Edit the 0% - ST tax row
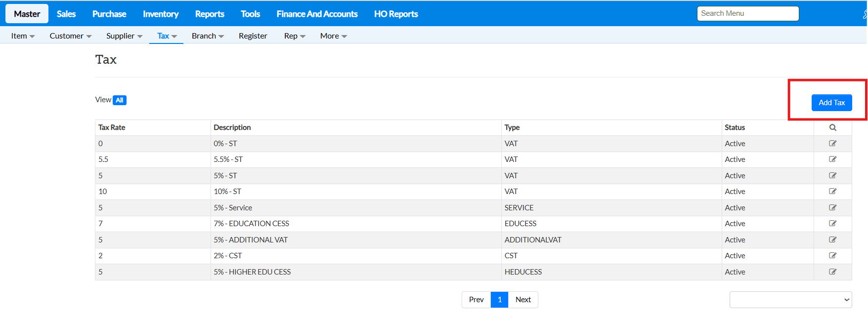The width and height of the screenshot is (868, 317). (833, 143)
